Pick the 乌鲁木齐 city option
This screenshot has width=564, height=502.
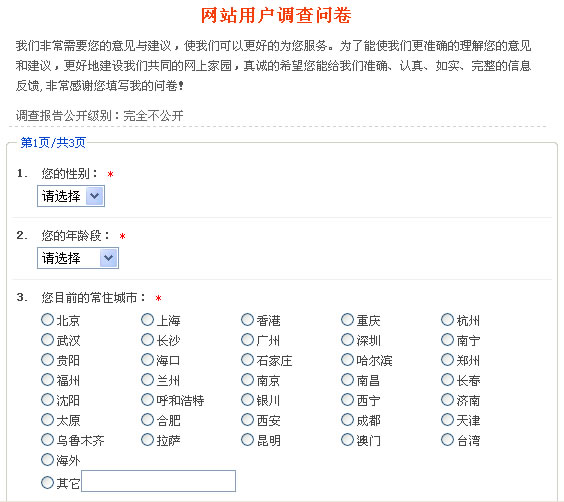tap(47, 439)
